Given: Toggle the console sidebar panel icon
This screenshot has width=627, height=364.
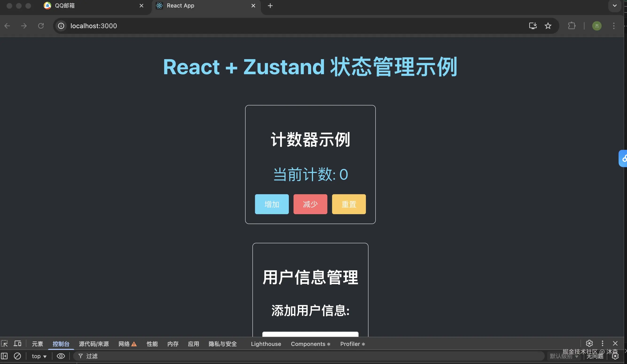Looking at the screenshot, I should (x=4, y=356).
